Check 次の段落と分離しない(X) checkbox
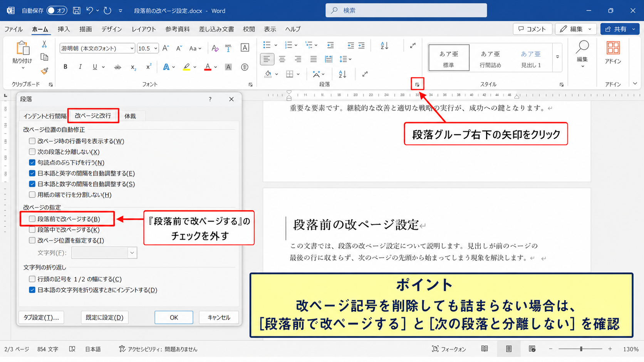This screenshot has height=362, width=644. tap(32, 152)
